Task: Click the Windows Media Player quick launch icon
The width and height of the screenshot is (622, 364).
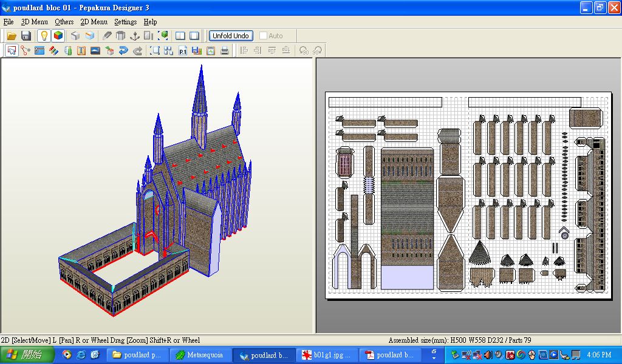Action: (x=67, y=355)
